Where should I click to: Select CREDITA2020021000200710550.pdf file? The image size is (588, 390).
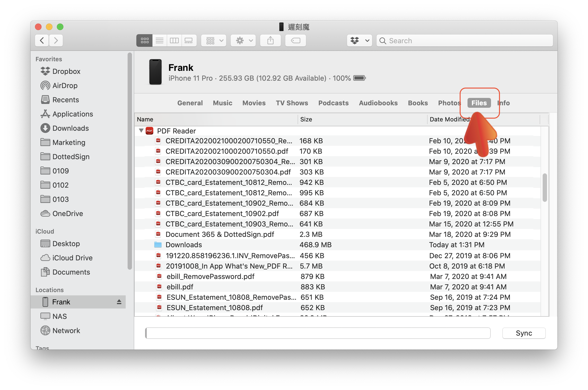pos(337,151)
